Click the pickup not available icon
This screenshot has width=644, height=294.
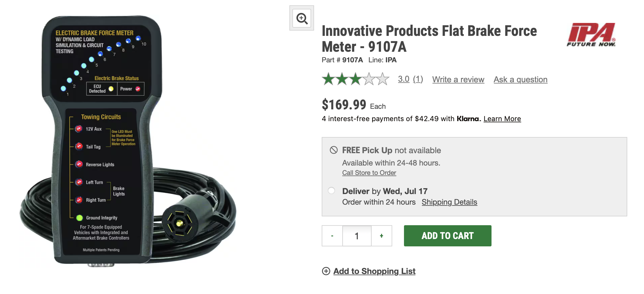click(x=334, y=150)
